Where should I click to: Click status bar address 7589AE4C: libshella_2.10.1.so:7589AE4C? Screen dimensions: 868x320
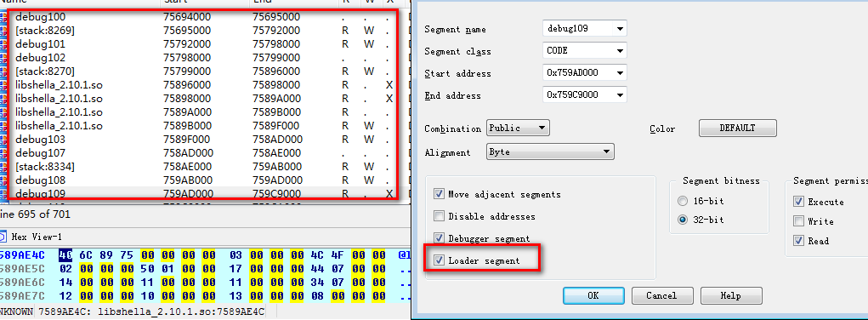pos(150,312)
